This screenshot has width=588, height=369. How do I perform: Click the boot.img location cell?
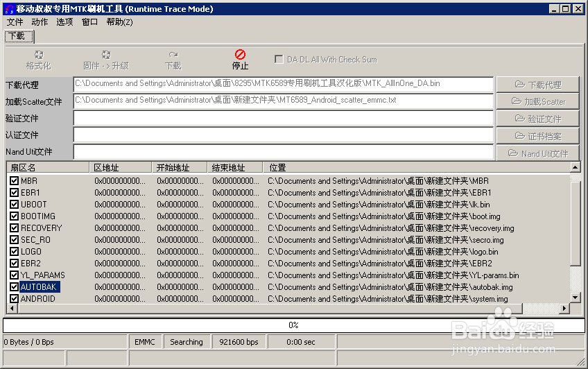[x=384, y=216]
